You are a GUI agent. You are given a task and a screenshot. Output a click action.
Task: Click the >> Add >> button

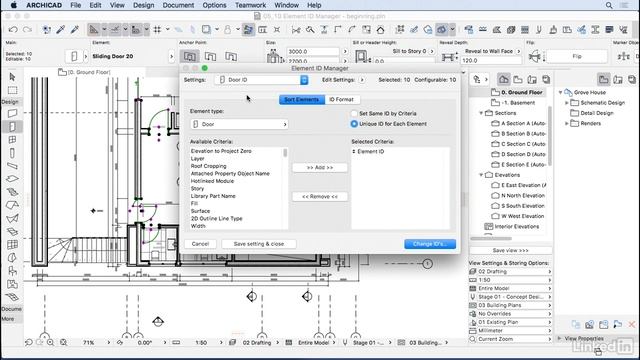point(320,168)
